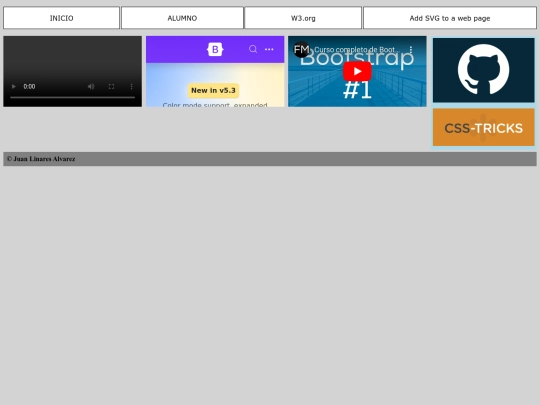The height and width of the screenshot is (405, 540).
Task: Open the CSS-TRICKS image link
Action: tap(484, 127)
